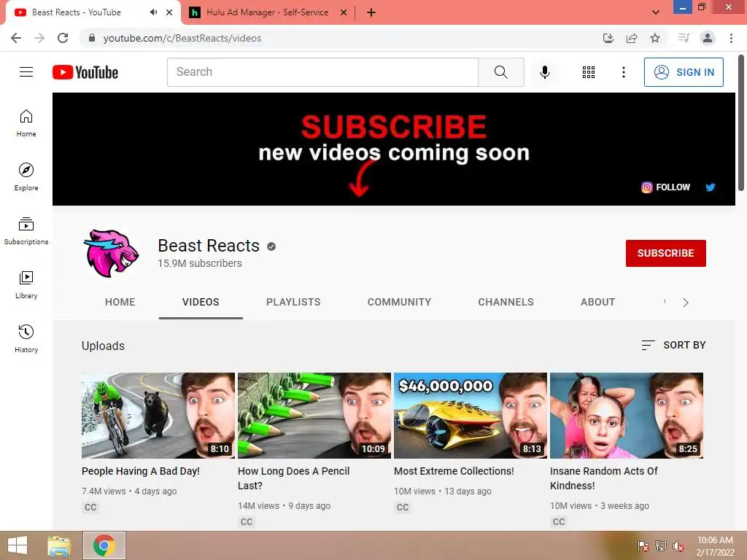
Task: Open File Explorer from the taskbar
Action: coord(59,545)
